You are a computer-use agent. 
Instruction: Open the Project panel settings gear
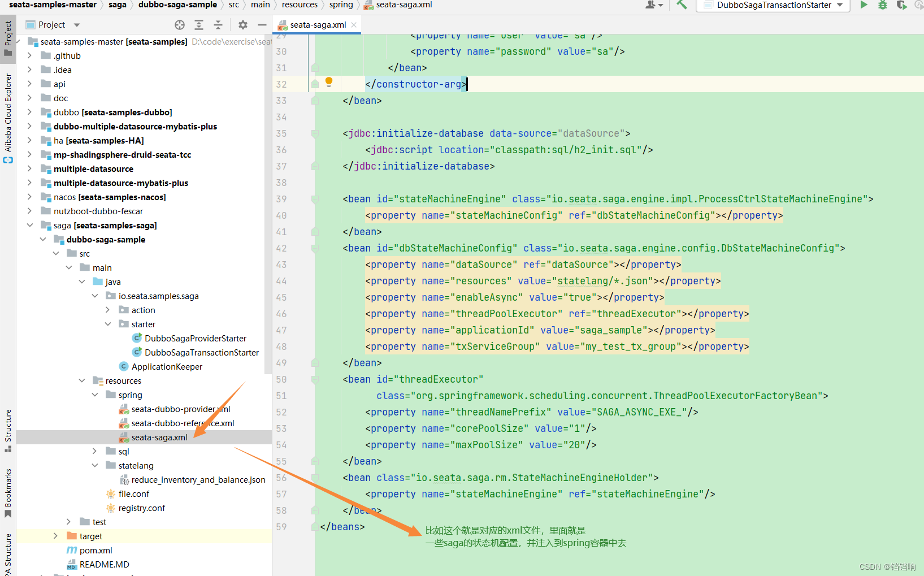click(x=243, y=25)
